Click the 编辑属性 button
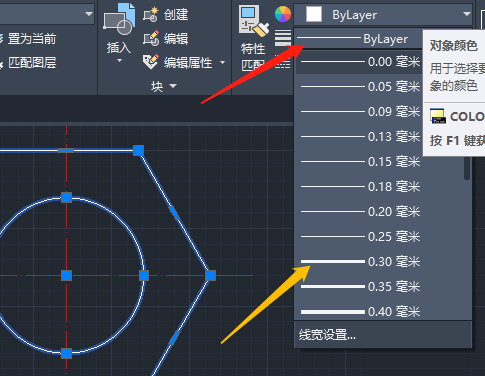The width and height of the screenshot is (485, 376). click(x=178, y=62)
